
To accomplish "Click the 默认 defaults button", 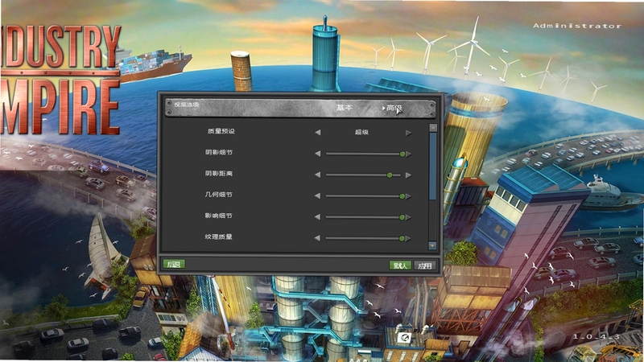I will [400, 265].
